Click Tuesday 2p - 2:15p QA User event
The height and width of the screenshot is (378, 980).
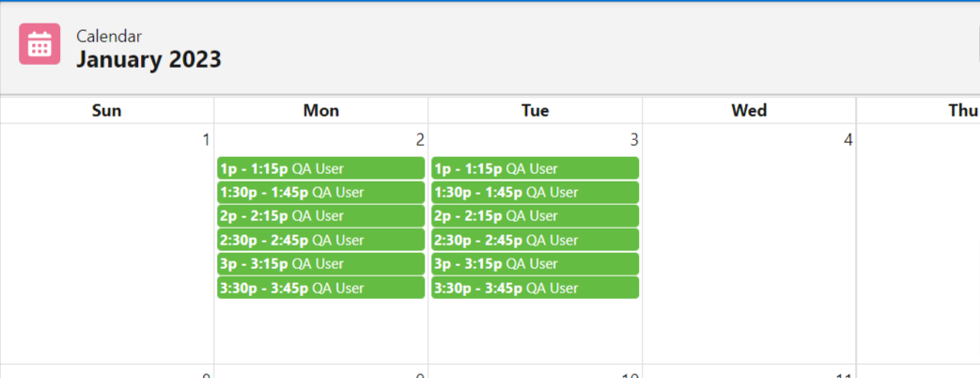coord(535,216)
